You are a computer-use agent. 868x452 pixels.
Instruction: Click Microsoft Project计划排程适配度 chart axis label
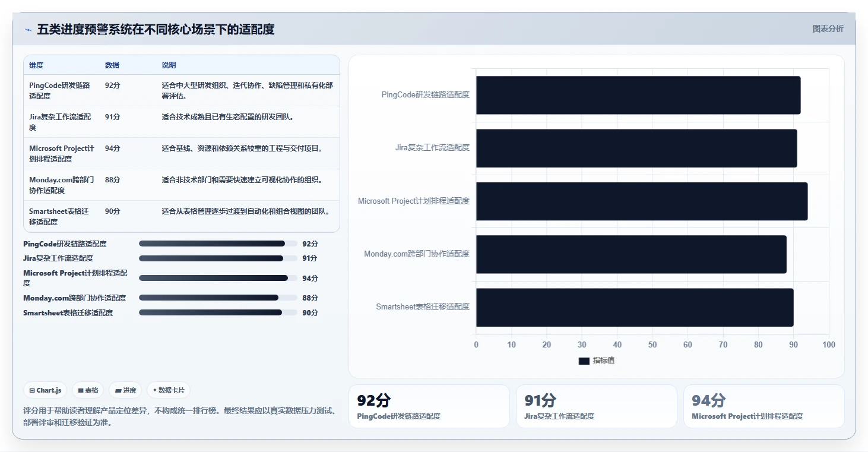tap(414, 201)
